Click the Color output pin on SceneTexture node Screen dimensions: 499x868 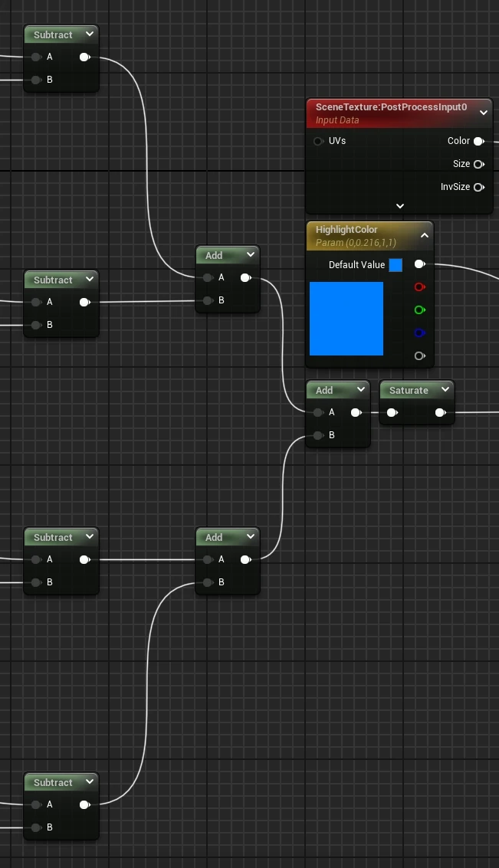pyautogui.click(x=478, y=141)
